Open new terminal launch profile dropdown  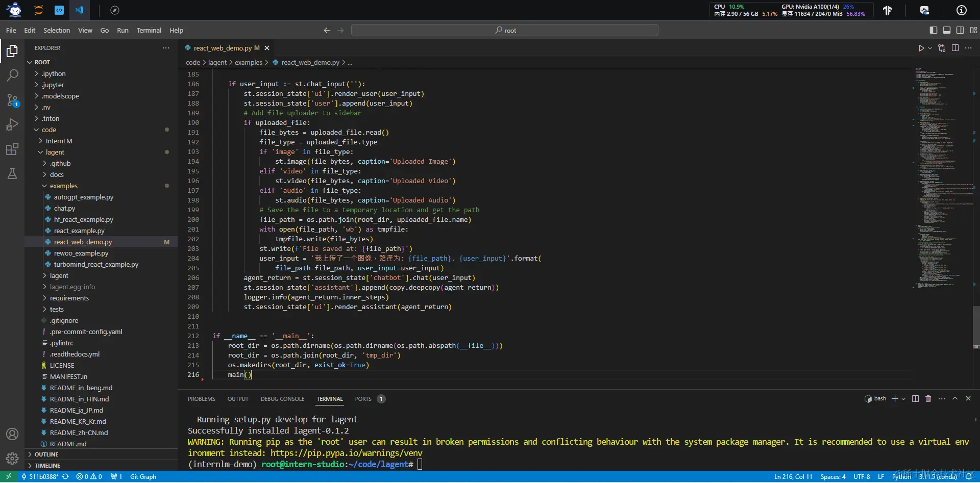[903, 399]
